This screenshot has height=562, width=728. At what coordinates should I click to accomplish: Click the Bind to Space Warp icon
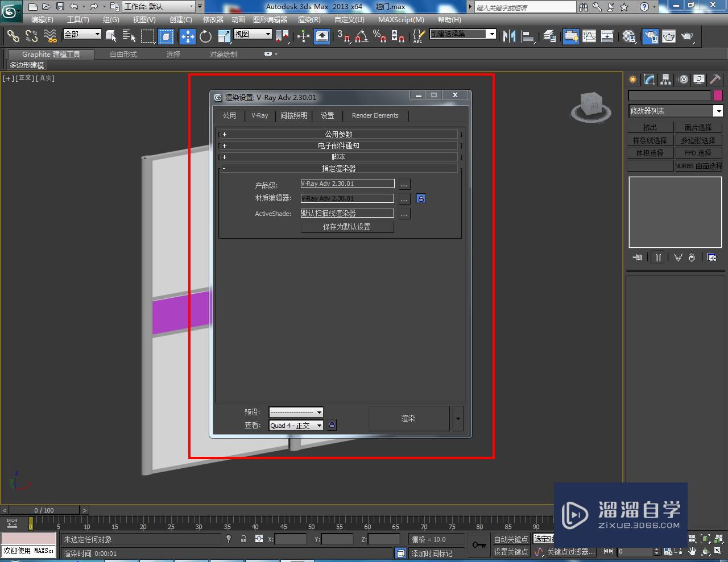tap(50, 36)
